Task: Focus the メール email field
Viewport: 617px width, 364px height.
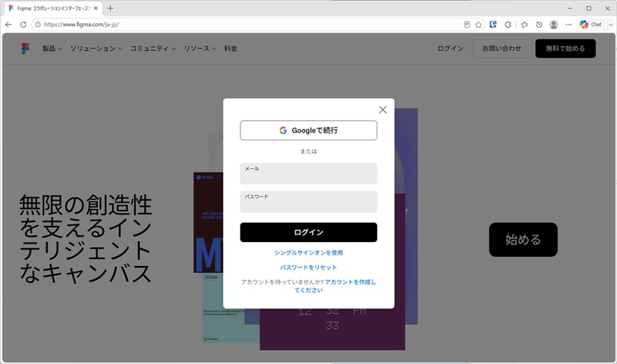Action: pos(308,174)
